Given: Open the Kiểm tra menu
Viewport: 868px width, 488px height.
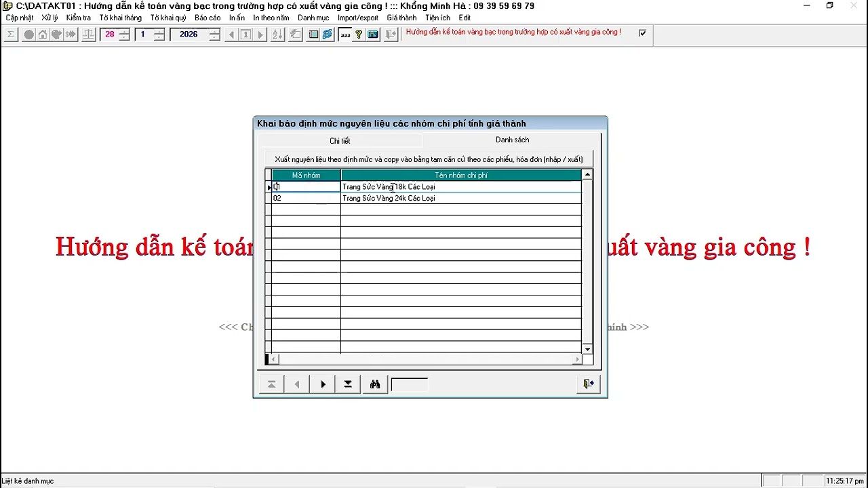Looking at the screenshot, I should point(78,18).
